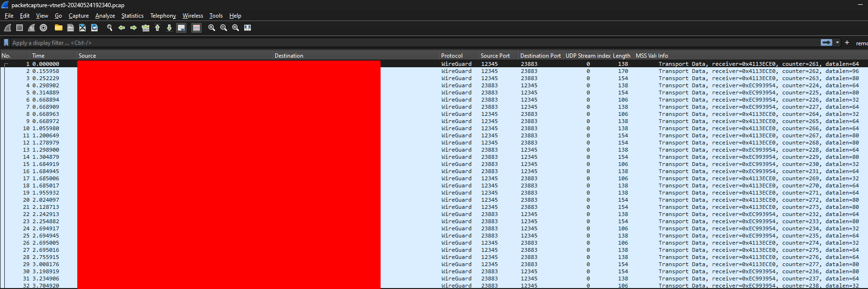Image resolution: width=868 pixels, height=289 pixels.
Task: Select packet with counter=269
Action: (434, 178)
